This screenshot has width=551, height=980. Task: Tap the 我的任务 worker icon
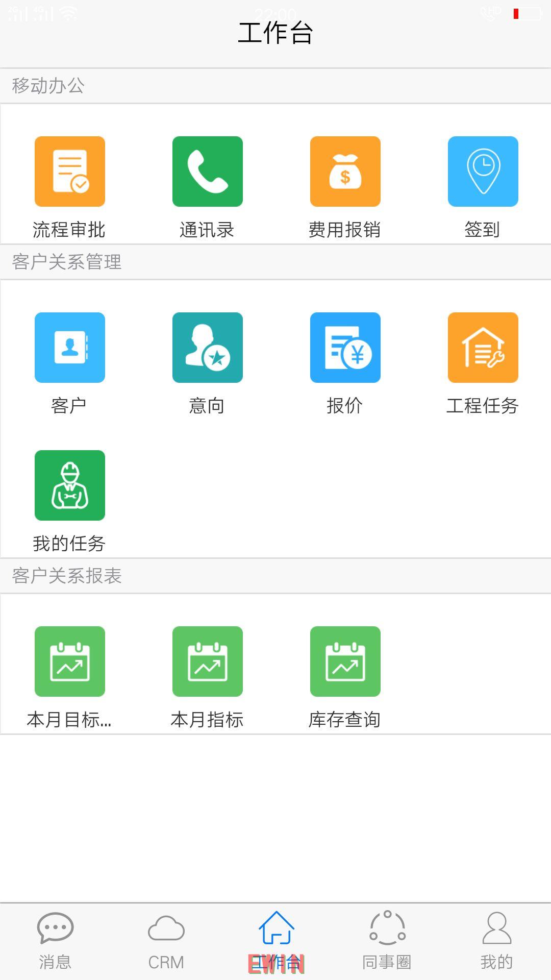pos(70,485)
